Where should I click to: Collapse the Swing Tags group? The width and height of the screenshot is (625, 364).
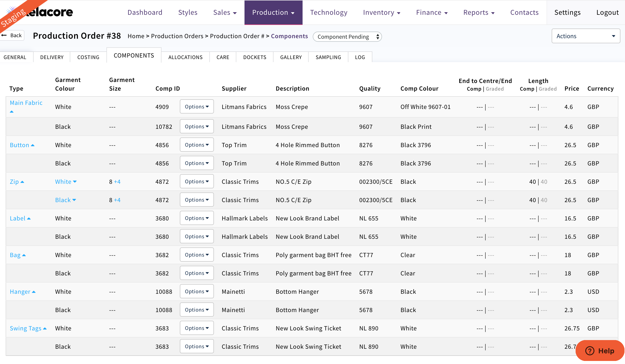click(x=45, y=328)
